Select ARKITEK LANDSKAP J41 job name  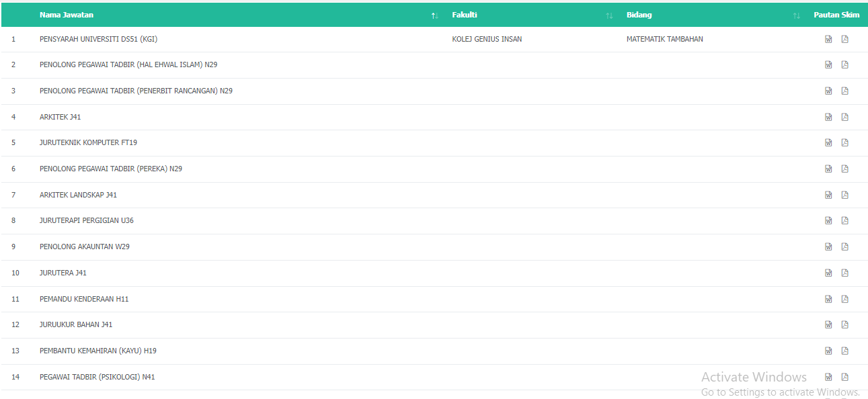click(x=78, y=195)
